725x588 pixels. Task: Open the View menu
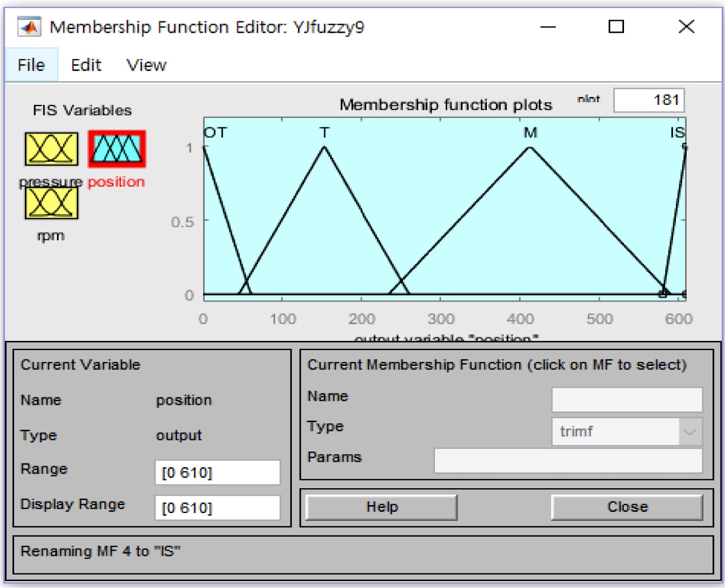point(146,65)
